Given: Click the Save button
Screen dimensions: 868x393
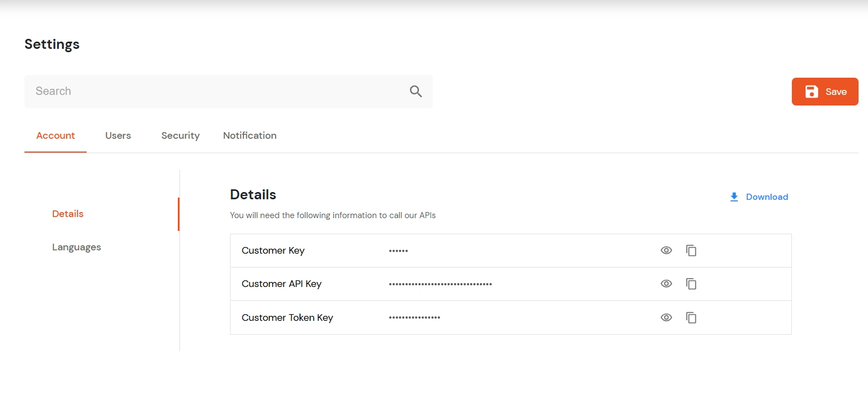Looking at the screenshot, I should click(x=825, y=91).
